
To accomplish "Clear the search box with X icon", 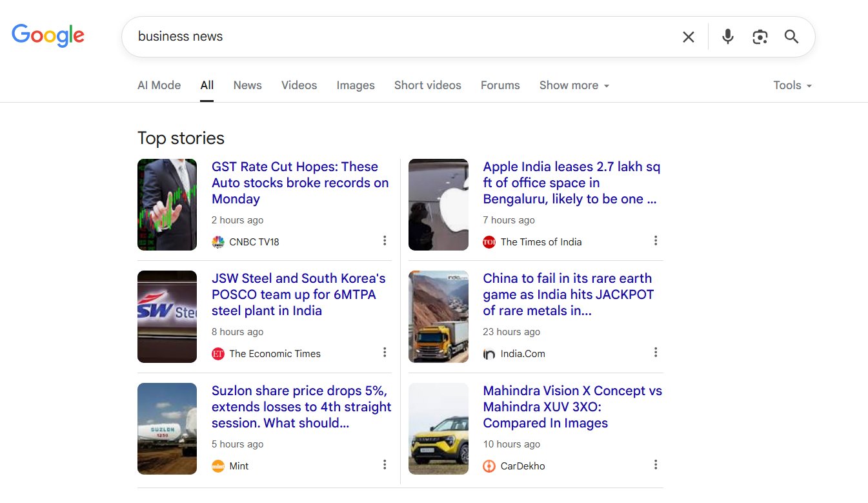I will pyautogui.click(x=689, y=37).
